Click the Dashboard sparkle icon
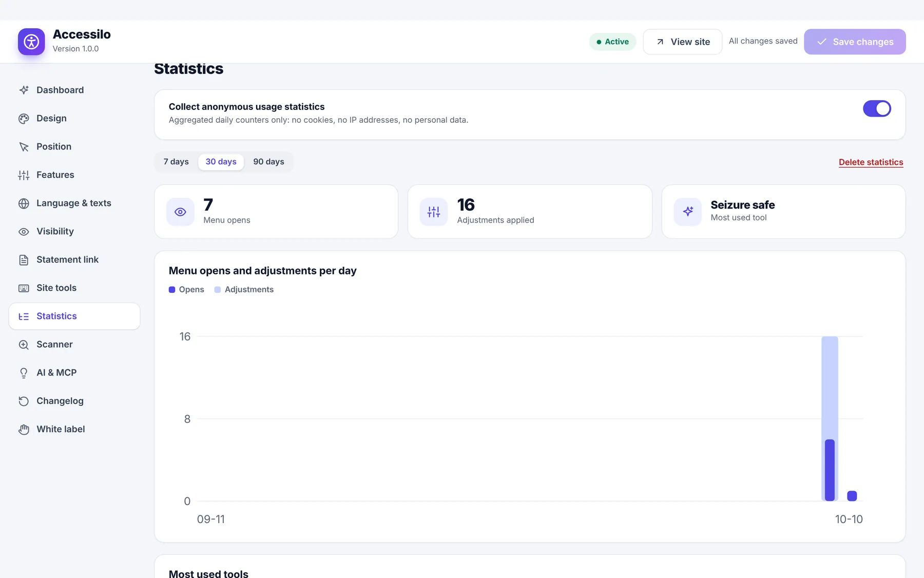Viewport: 924px width, 578px height. 24,90
